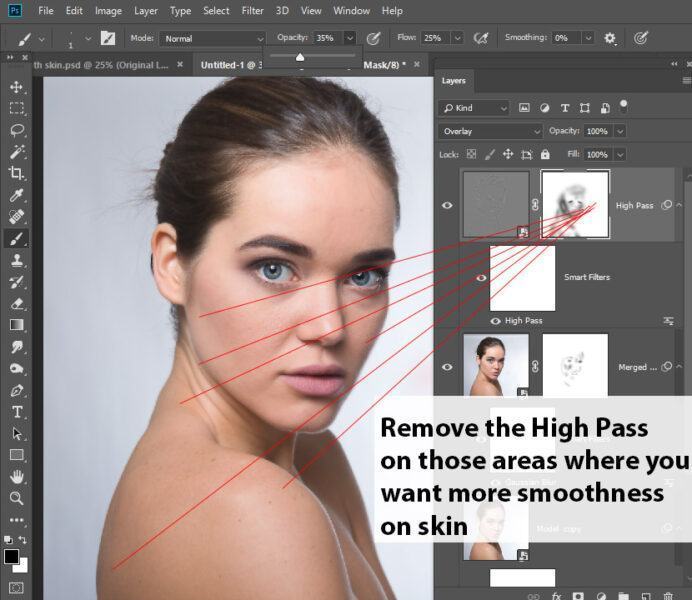The height and width of the screenshot is (600, 692).
Task: Toggle Quick Mask mode
Action: tap(16, 588)
